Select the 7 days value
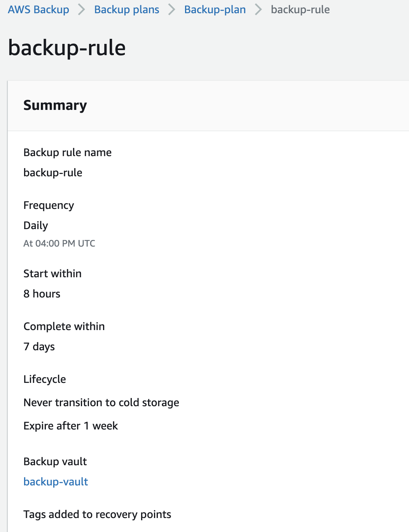Screen dimensions: 409x532 [39, 346]
